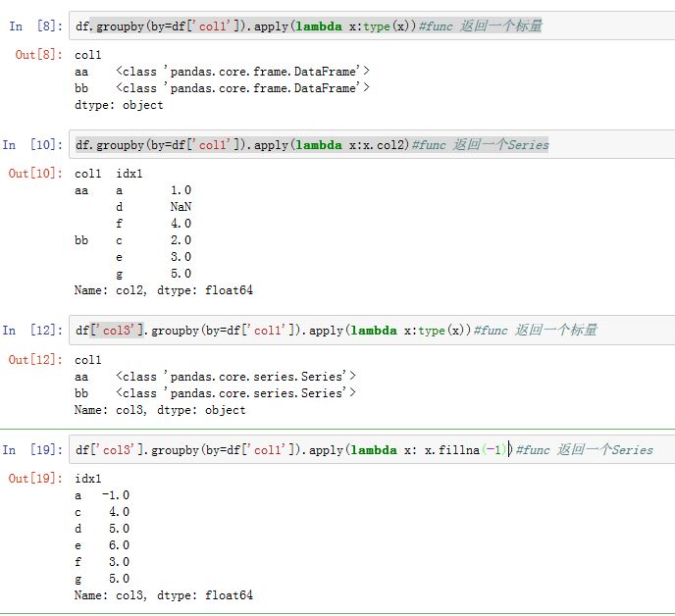Click the Out[19] output prompt
The width and height of the screenshot is (675, 616).
(x=34, y=478)
